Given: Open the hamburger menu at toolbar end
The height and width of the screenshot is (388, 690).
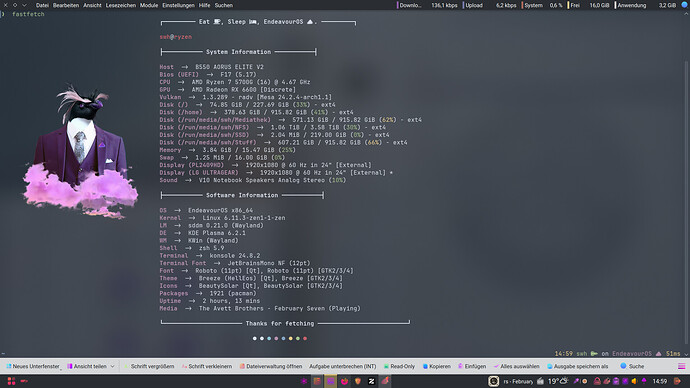Looking at the screenshot, I should pyautogui.click(x=681, y=366).
